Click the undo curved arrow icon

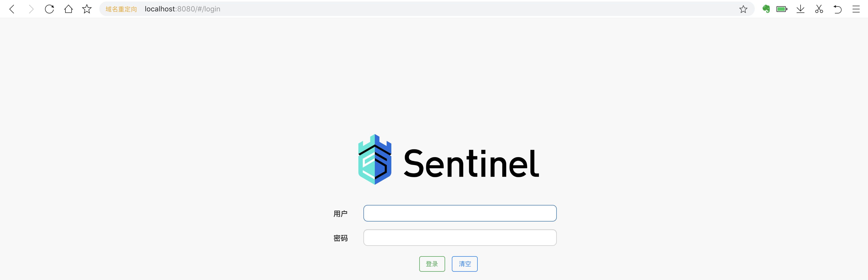pos(837,9)
